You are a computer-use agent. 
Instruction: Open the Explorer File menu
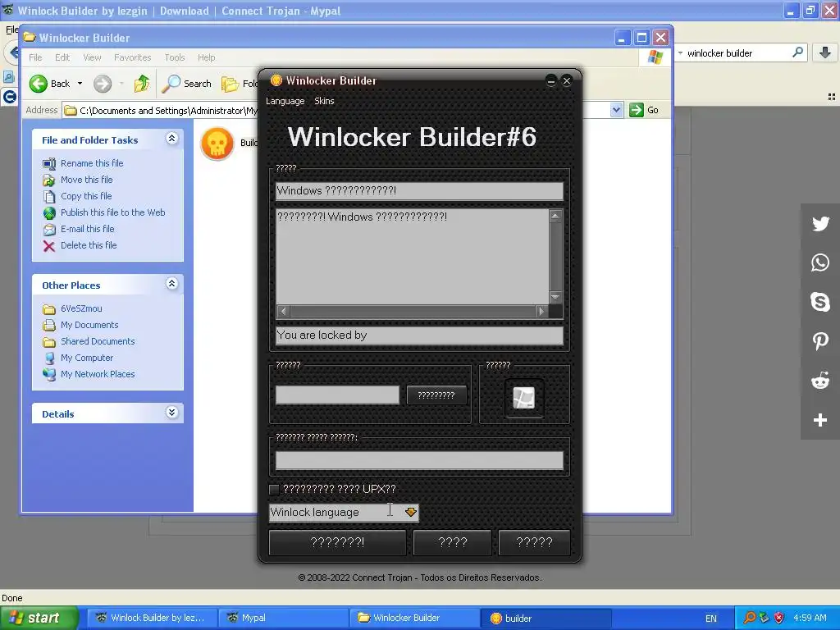[x=35, y=57]
